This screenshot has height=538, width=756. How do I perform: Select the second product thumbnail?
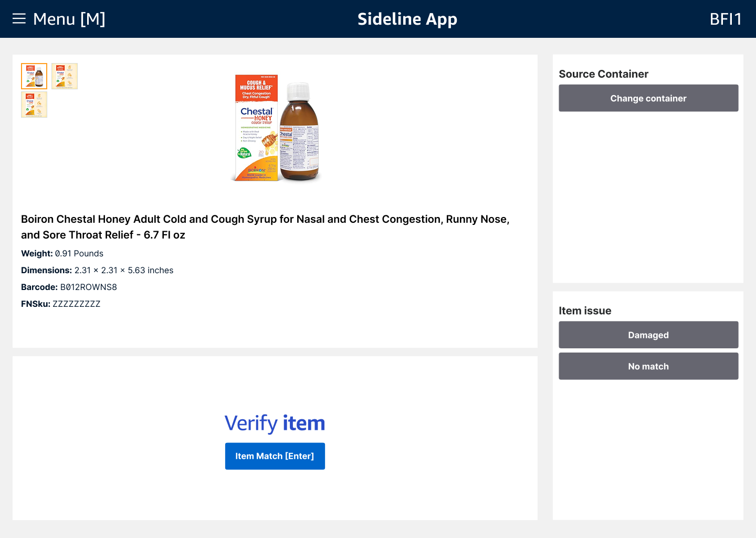point(65,76)
